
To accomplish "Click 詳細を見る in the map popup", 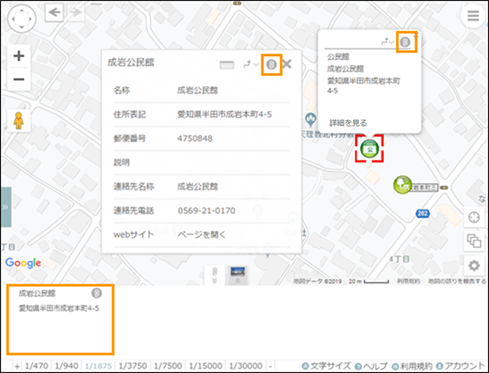I will tap(348, 123).
